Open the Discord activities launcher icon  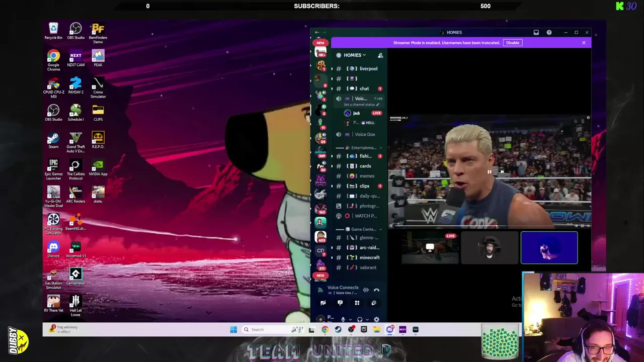click(357, 303)
